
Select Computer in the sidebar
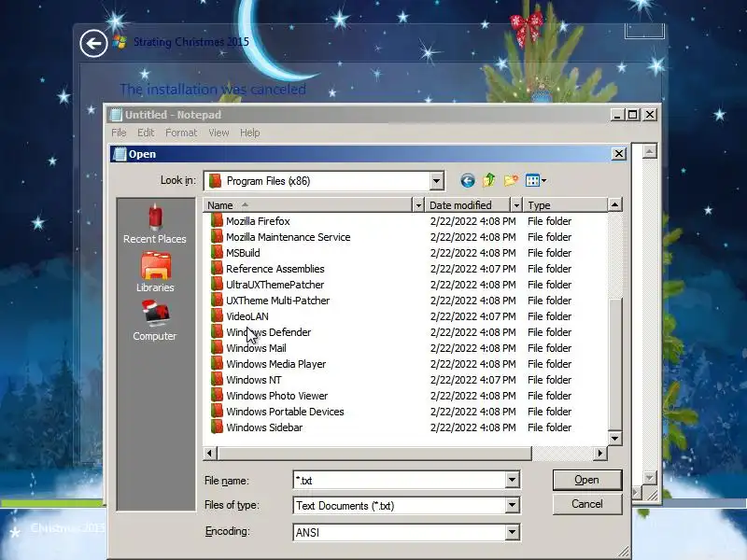point(155,320)
